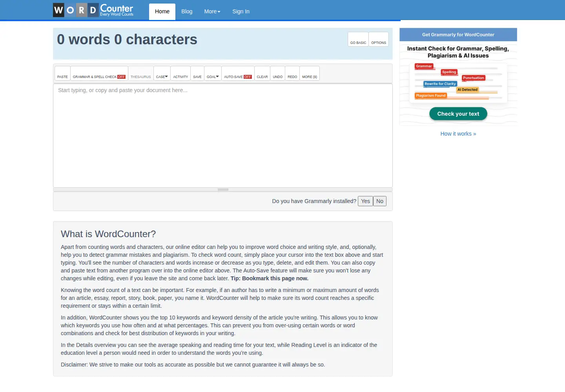The width and height of the screenshot is (565, 392).
Task: Click the Redo button
Action: coord(292,73)
